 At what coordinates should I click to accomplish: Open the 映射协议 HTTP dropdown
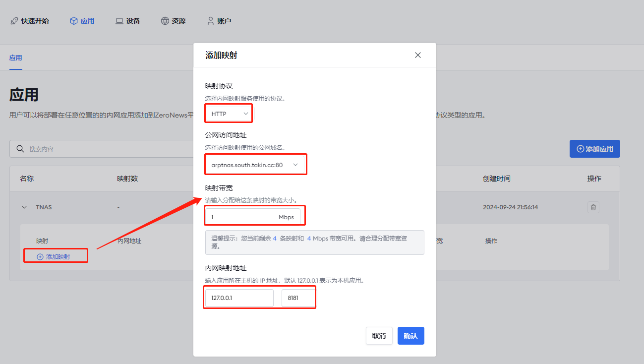pos(229,114)
